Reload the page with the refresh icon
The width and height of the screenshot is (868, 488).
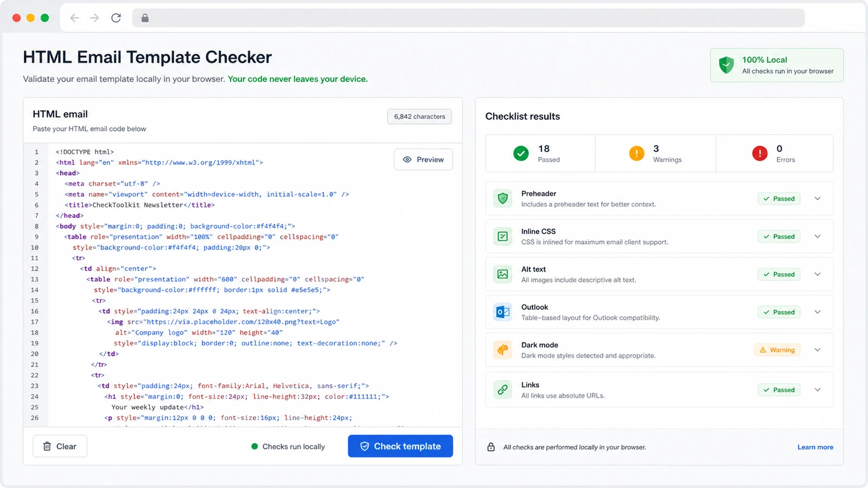click(116, 18)
